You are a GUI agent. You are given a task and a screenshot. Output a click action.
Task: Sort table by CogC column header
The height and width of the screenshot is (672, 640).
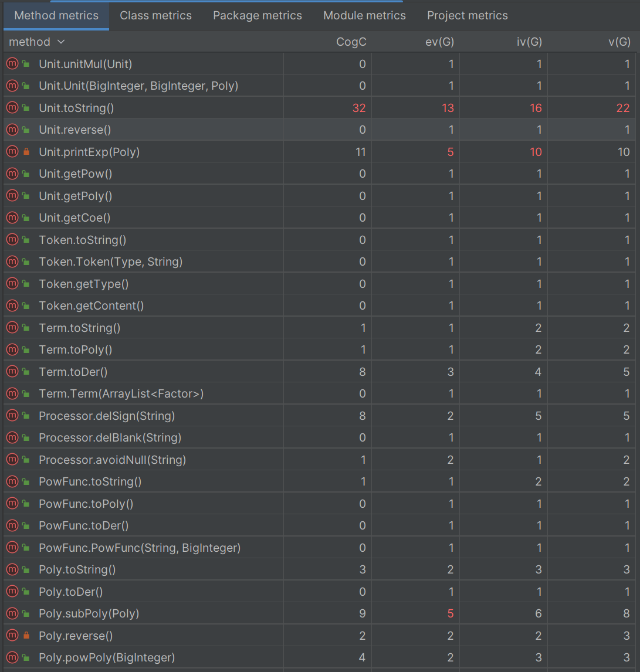(351, 42)
